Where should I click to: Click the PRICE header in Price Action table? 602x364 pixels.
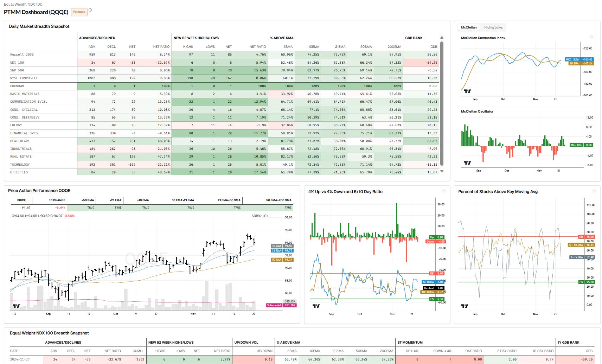pyautogui.click(x=21, y=200)
